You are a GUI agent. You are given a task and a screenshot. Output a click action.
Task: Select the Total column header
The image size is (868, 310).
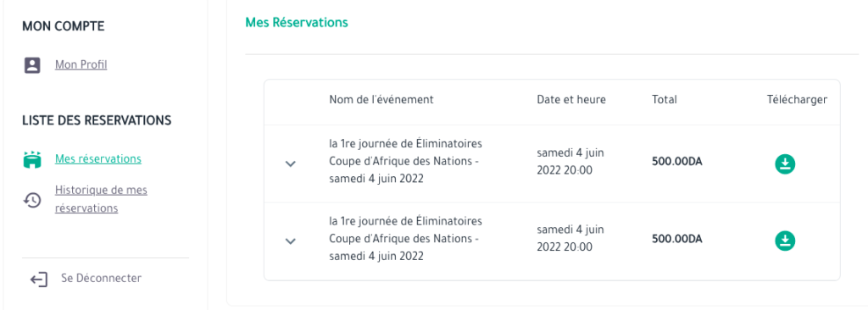665,100
